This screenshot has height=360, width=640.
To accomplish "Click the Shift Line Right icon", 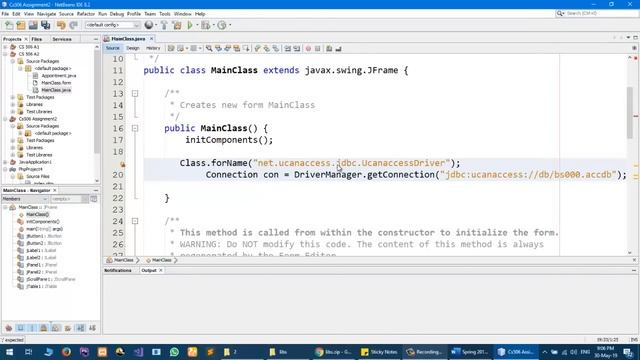I will [297, 49].
